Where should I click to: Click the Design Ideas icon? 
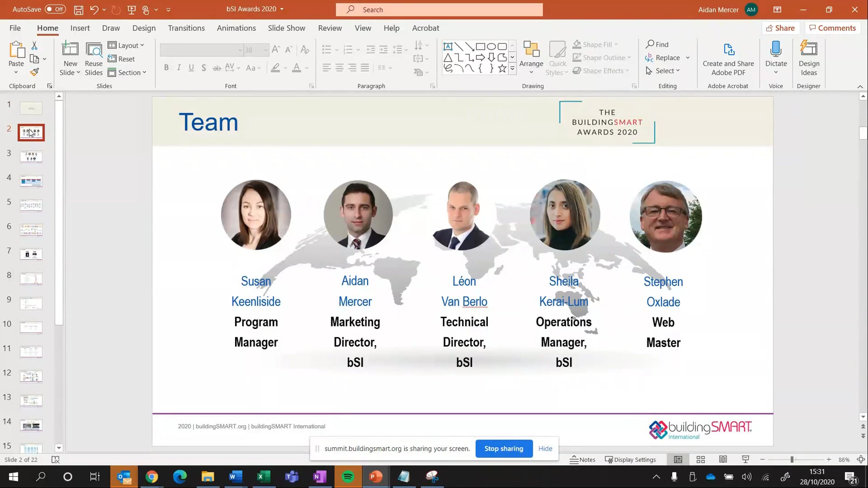coord(809,58)
